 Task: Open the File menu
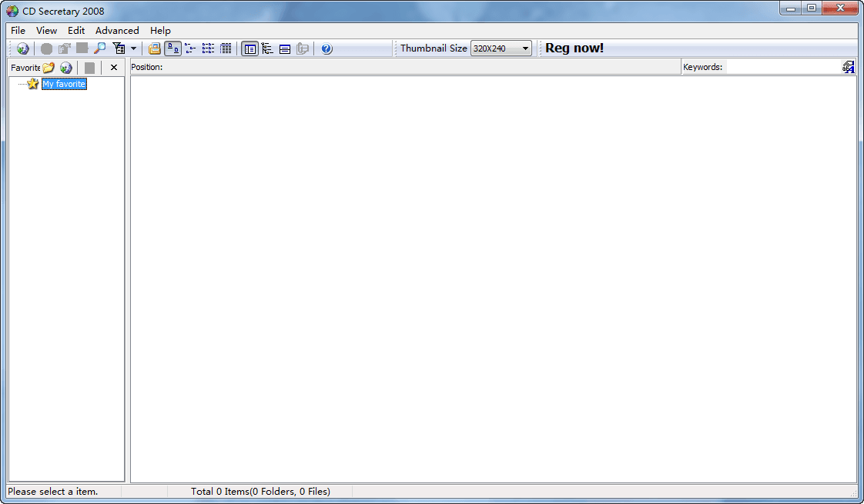pos(18,31)
